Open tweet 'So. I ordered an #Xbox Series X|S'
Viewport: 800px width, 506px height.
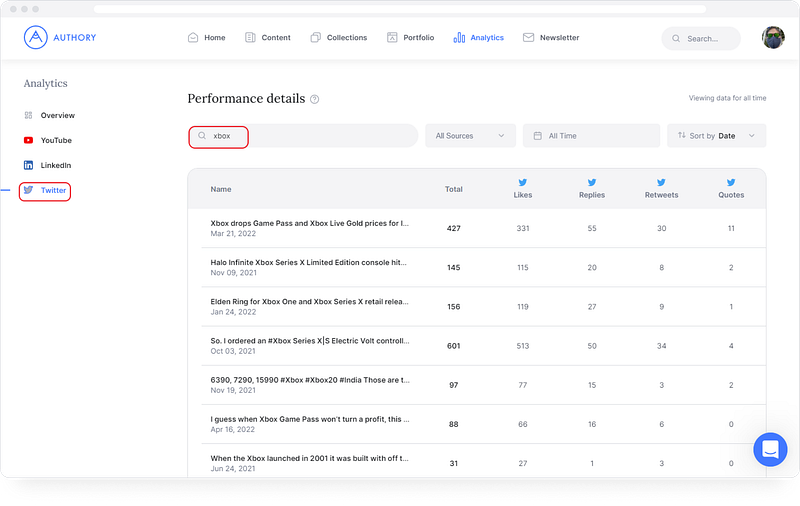[310, 341]
